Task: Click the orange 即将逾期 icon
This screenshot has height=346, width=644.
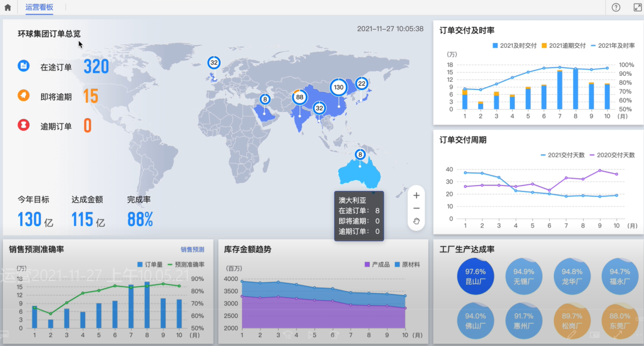Action: click(23, 95)
